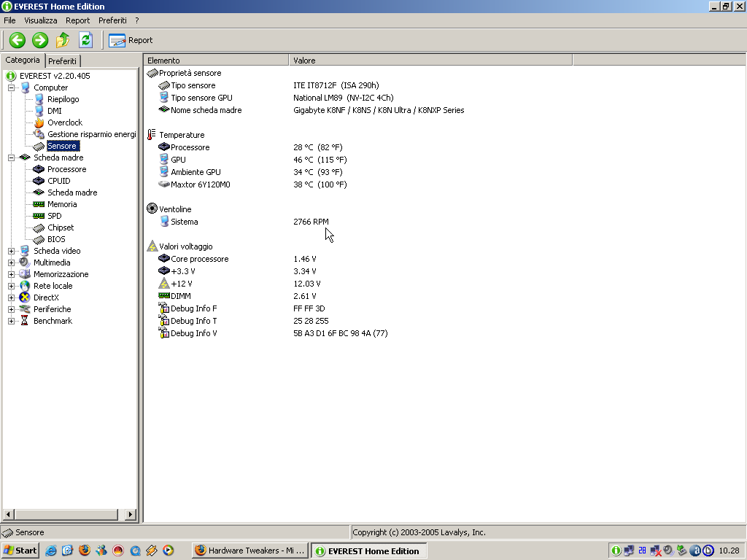Click the Temperature thermometer icon
The width and height of the screenshot is (747, 560).
click(x=152, y=135)
